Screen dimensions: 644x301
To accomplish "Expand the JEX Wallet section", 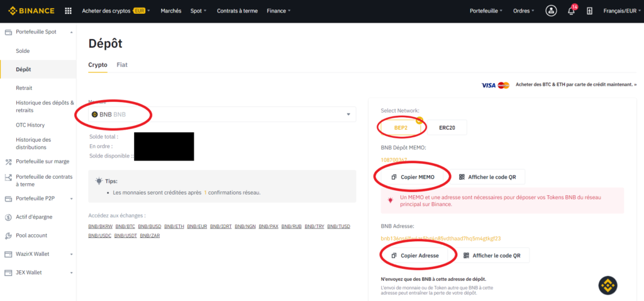I will click(x=72, y=273).
